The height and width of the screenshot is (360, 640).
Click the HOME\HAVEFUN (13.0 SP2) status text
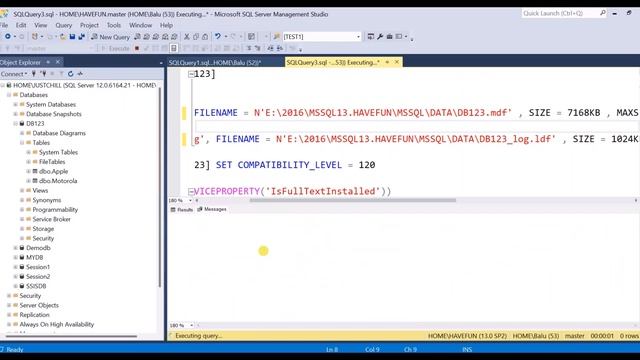467,336
